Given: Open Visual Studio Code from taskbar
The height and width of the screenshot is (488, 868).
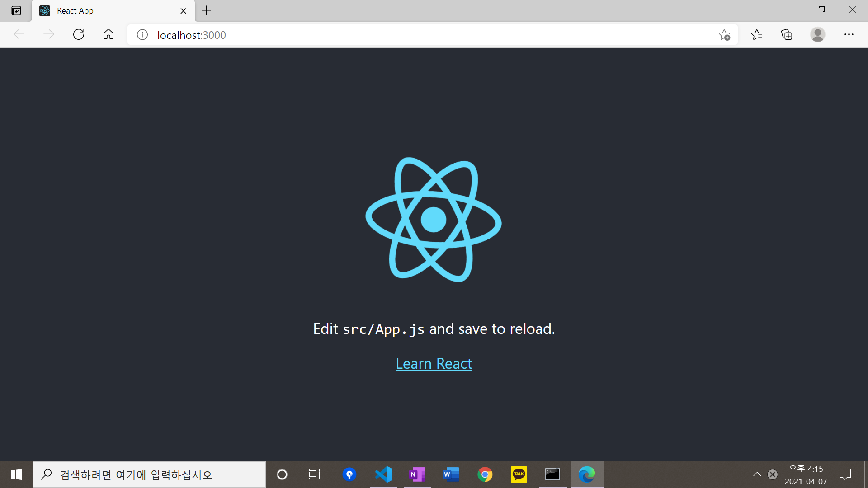Looking at the screenshot, I should (x=383, y=474).
